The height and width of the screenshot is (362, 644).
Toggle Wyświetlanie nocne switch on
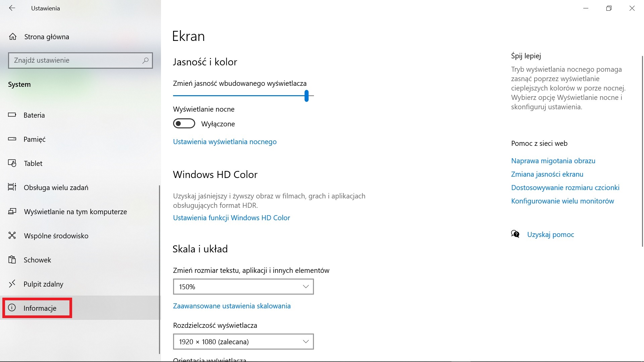coord(184,124)
